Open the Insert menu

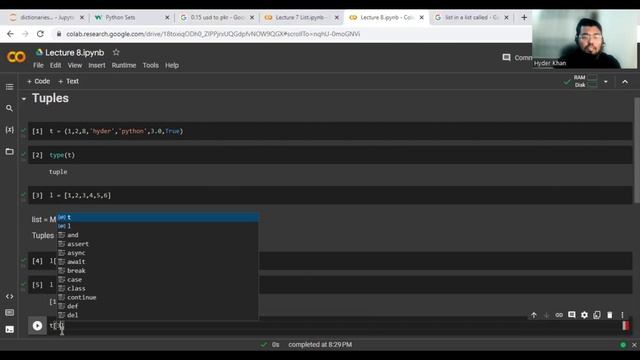pos(97,65)
